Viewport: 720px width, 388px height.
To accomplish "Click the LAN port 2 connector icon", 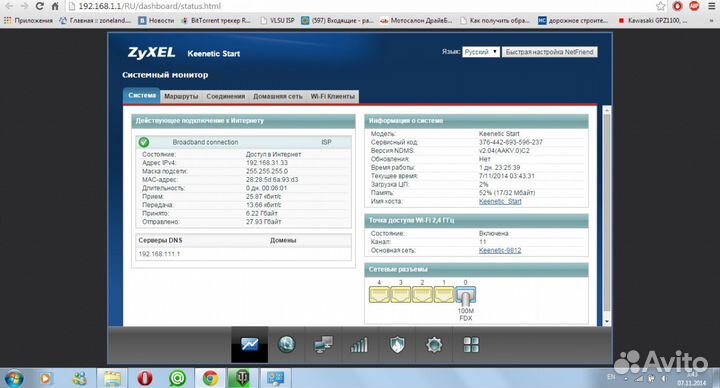I will pyautogui.click(x=422, y=294).
